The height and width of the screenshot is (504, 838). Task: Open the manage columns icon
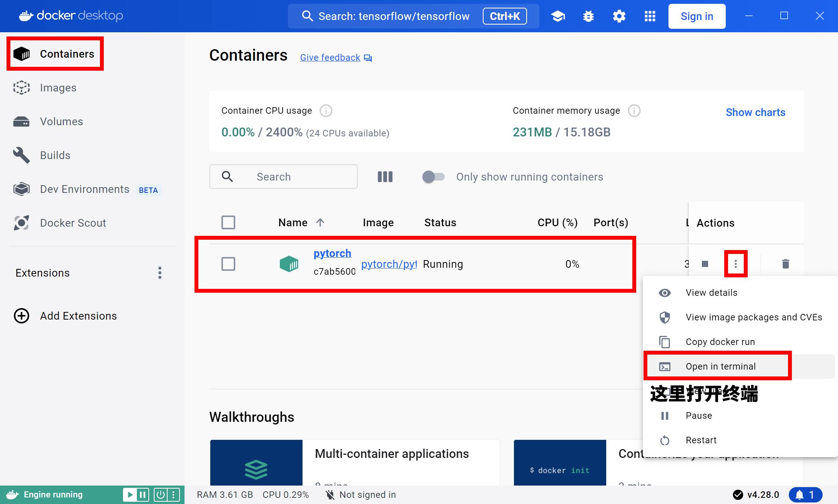[x=385, y=177]
